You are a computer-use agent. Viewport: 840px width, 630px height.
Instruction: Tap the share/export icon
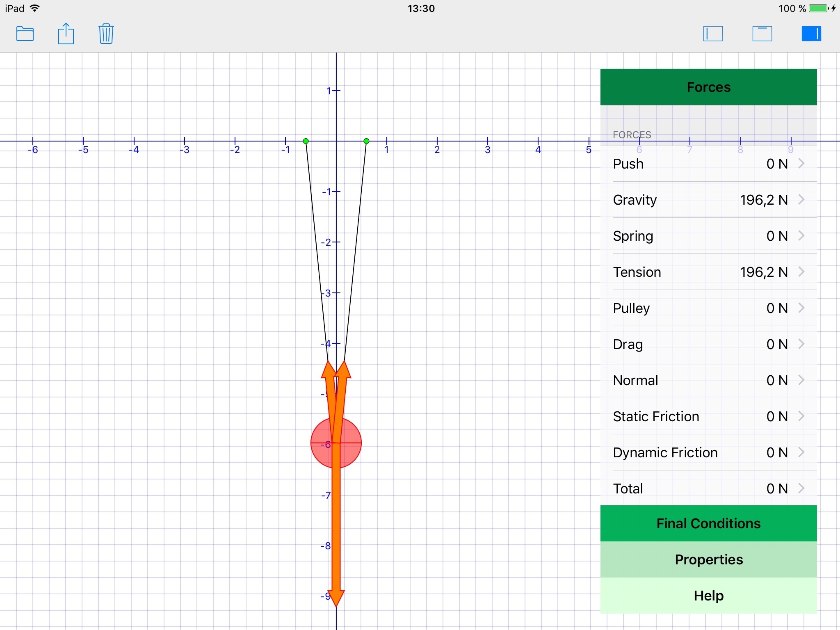click(66, 34)
